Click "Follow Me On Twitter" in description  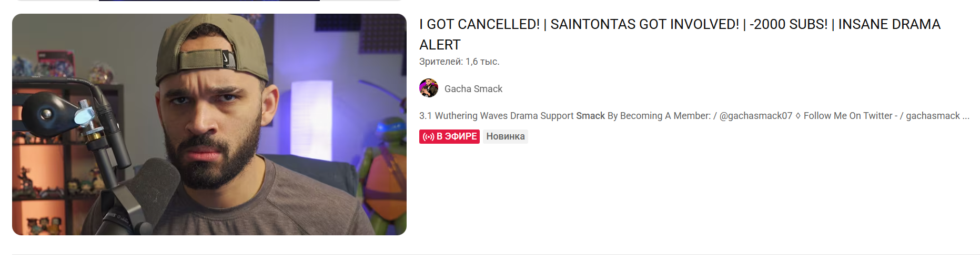pos(848,116)
